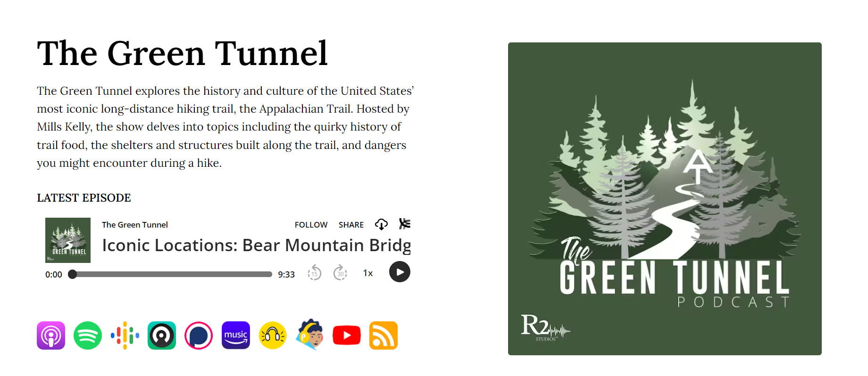The height and width of the screenshot is (376, 868).
Task: Click SHARE in the episode player
Action: click(x=351, y=225)
